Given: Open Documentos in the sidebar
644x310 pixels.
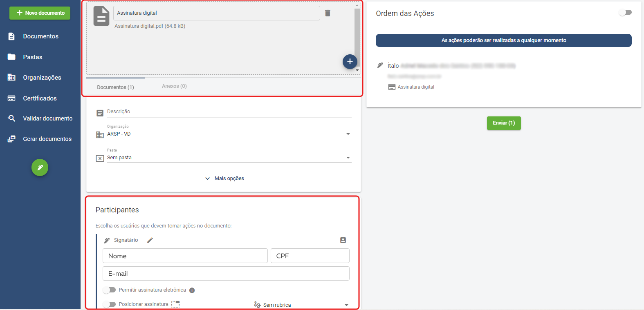Looking at the screenshot, I should 40,36.
